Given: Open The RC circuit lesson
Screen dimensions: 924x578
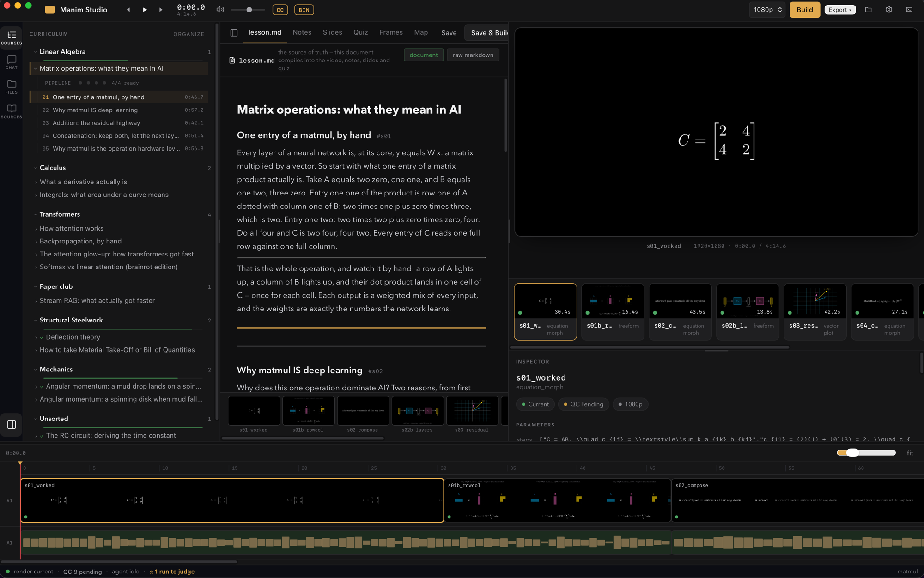Looking at the screenshot, I should coord(111,436).
